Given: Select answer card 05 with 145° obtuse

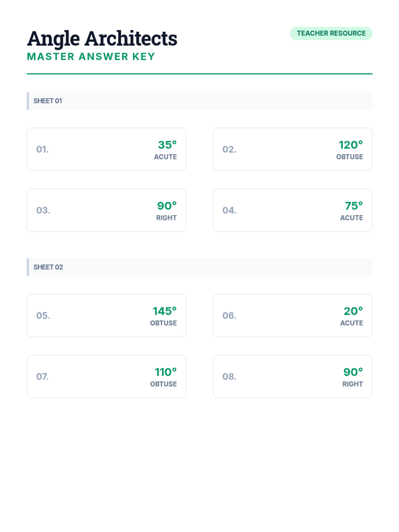Looking at the screenshot, I should [x=106, y=315].
